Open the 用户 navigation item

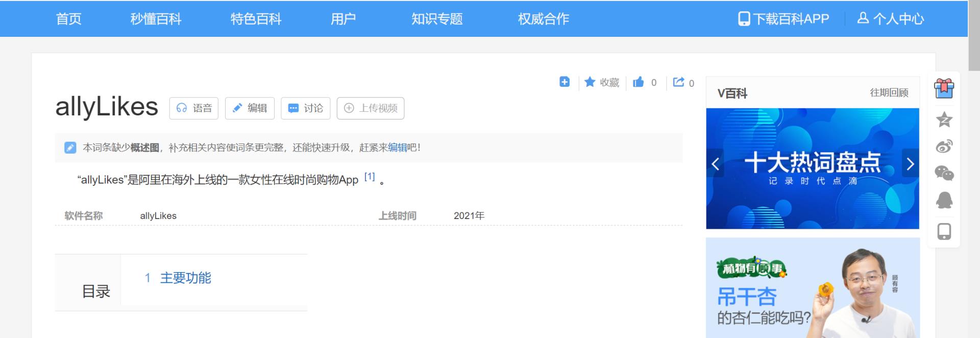coord(343,19)
